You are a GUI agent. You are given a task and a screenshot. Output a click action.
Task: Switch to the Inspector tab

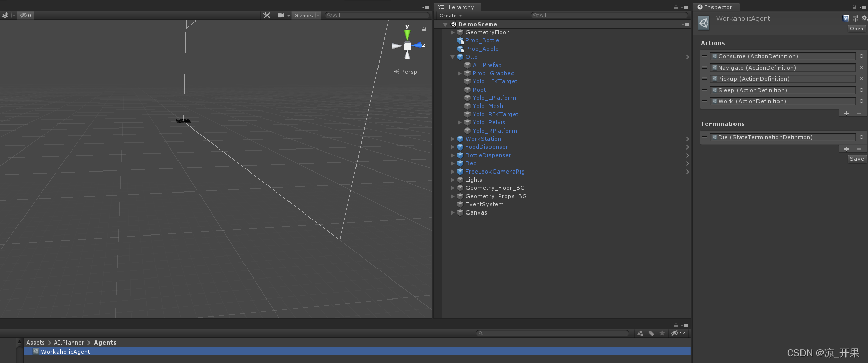tap(715, 7)
